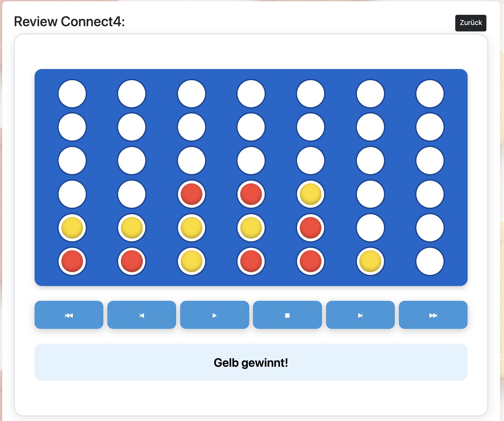Screen dimensions: 504x421
Task: Click the yellow disc at bottom of third column
Action: point(192,261)
